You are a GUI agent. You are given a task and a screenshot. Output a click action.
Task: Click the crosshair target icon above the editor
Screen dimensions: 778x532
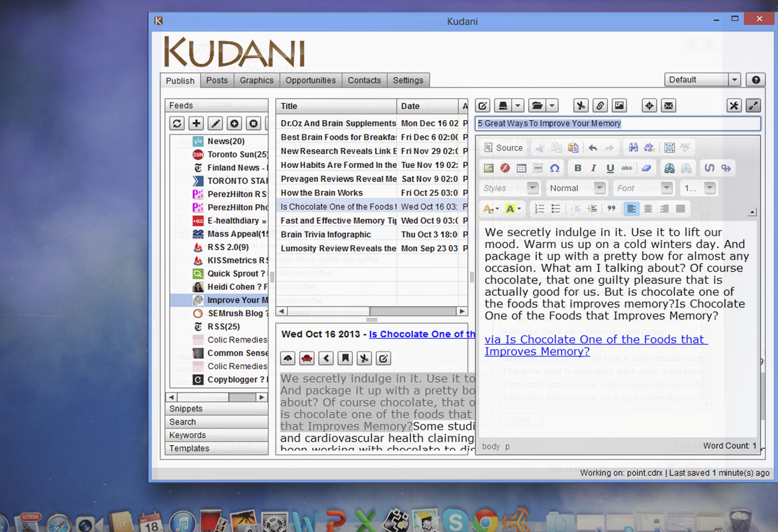pos(649,106)
